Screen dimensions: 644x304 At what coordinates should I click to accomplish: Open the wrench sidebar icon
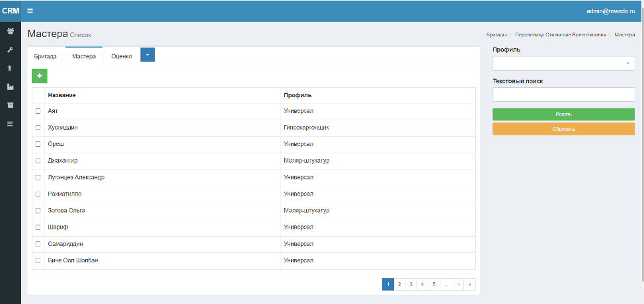click(11, 50)
